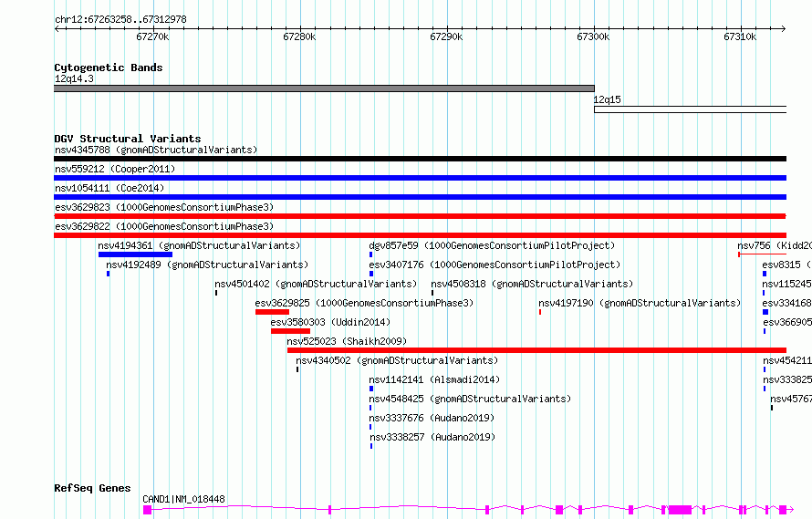Click the 67300k ruler position marker
The height and width of the screenshot is (519, 812).
pyautogui.click(x=593, y=36)
